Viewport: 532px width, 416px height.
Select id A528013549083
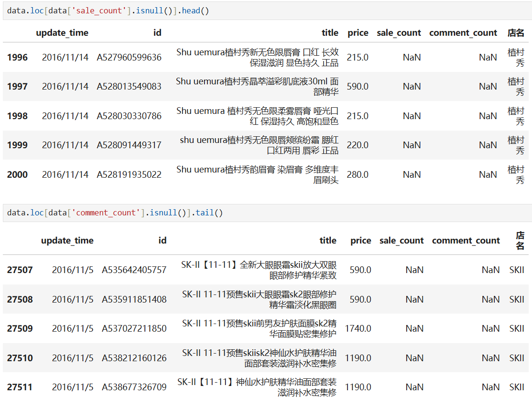[x=129, y=86]
